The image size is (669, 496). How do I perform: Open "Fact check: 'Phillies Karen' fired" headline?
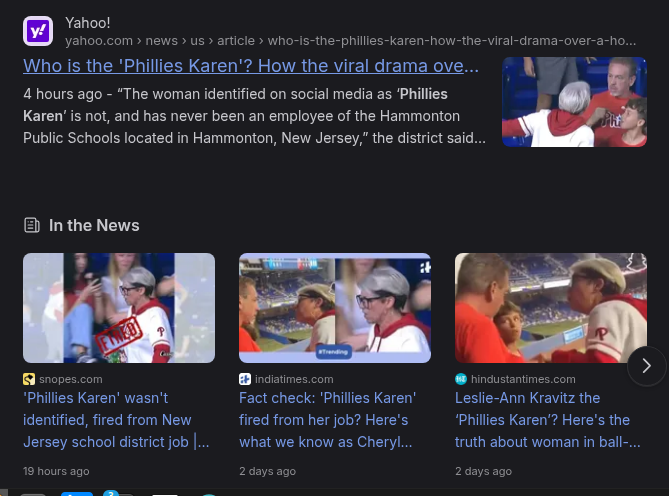pyautogui.click(x=327, y=420)
